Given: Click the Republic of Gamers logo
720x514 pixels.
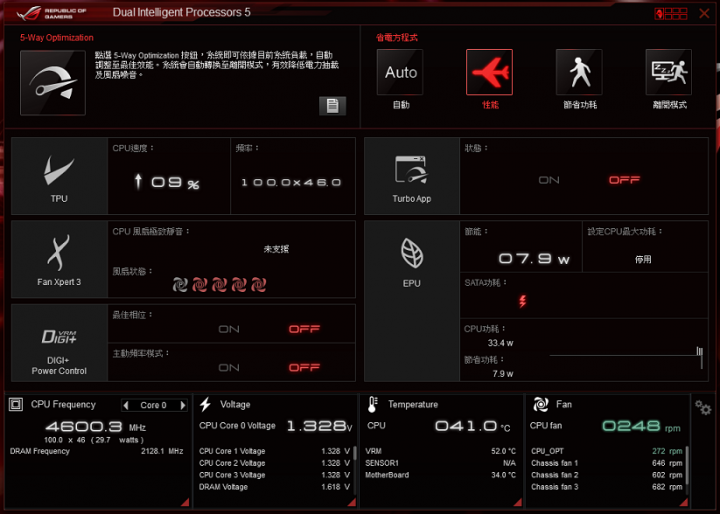Looking at the screenshot, I should [51, 13].
